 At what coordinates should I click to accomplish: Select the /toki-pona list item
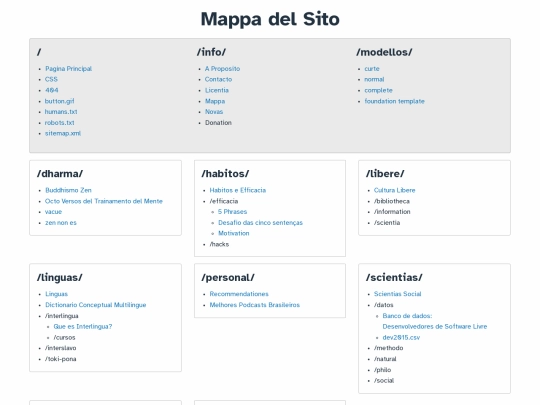[x=61, y=359]
